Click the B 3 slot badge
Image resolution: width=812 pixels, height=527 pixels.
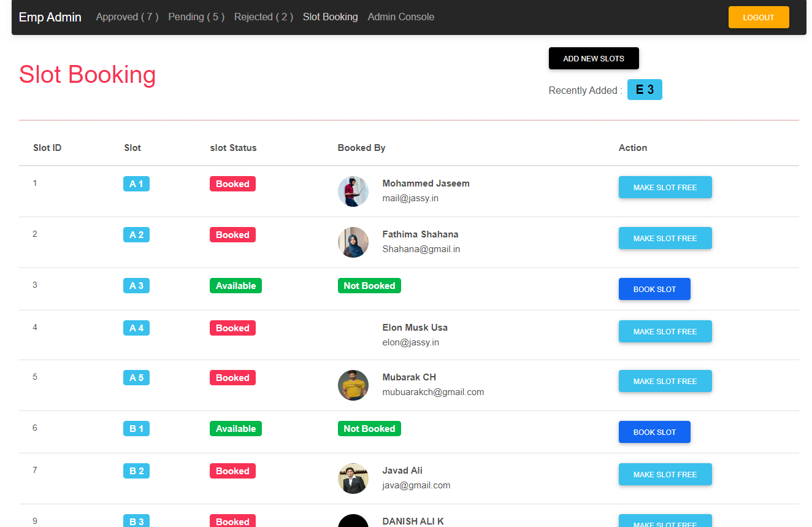136,521
